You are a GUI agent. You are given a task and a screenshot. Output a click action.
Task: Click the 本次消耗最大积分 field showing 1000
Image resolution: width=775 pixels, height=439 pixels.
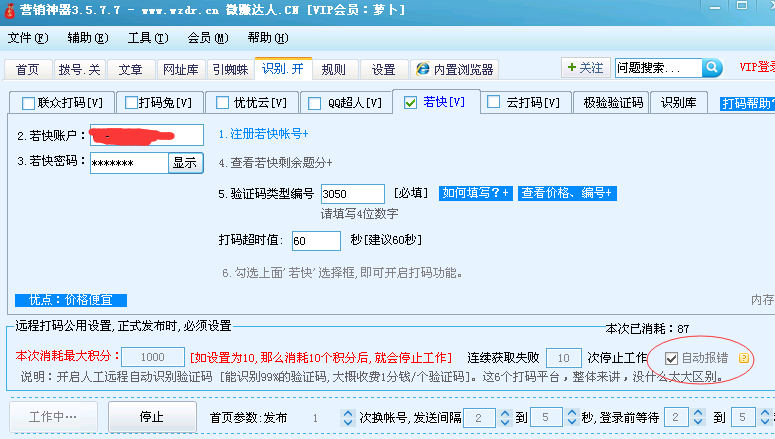[153, 357]
